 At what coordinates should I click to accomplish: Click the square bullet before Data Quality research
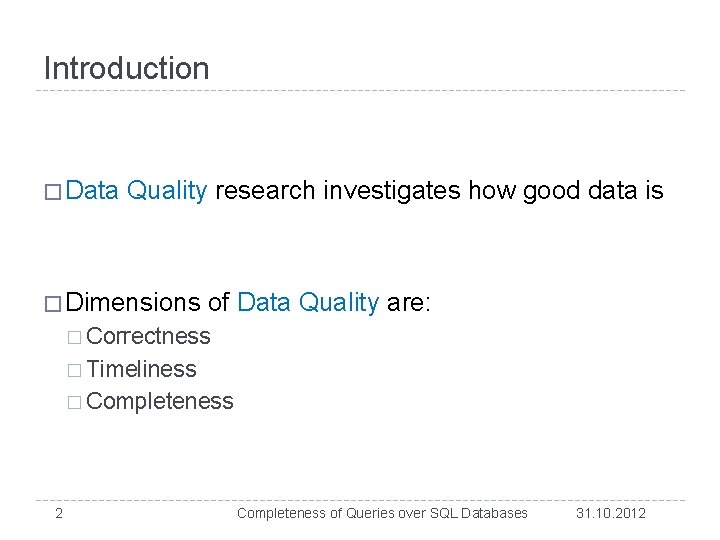click(53, 192)
